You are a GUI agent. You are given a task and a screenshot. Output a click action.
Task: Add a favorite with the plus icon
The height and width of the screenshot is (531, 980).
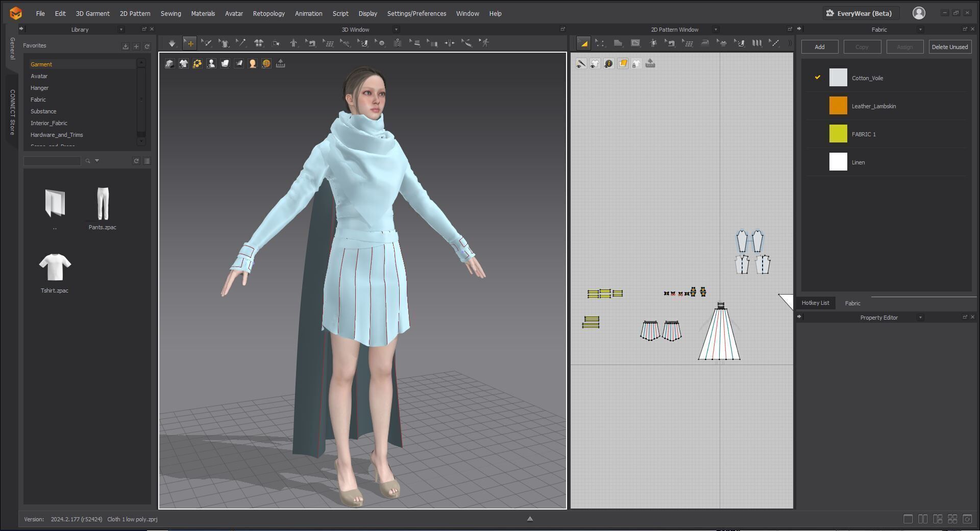point(136,46)
